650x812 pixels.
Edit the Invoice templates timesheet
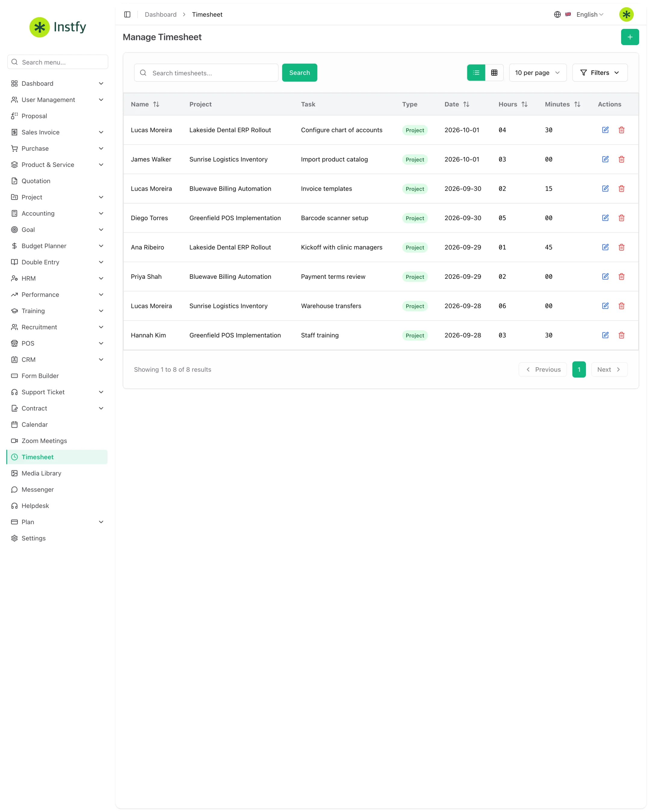pyautogui.click(x=605, y=189)
